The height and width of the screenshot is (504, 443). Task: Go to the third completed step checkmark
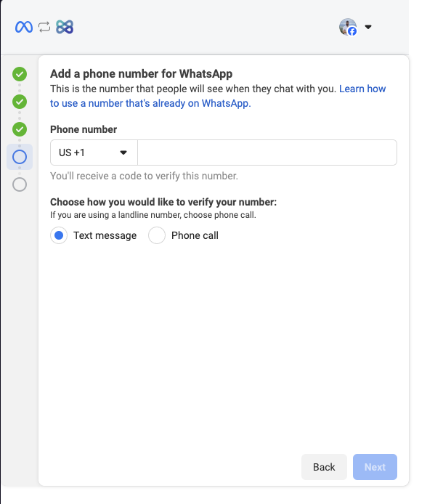[20, 129]
